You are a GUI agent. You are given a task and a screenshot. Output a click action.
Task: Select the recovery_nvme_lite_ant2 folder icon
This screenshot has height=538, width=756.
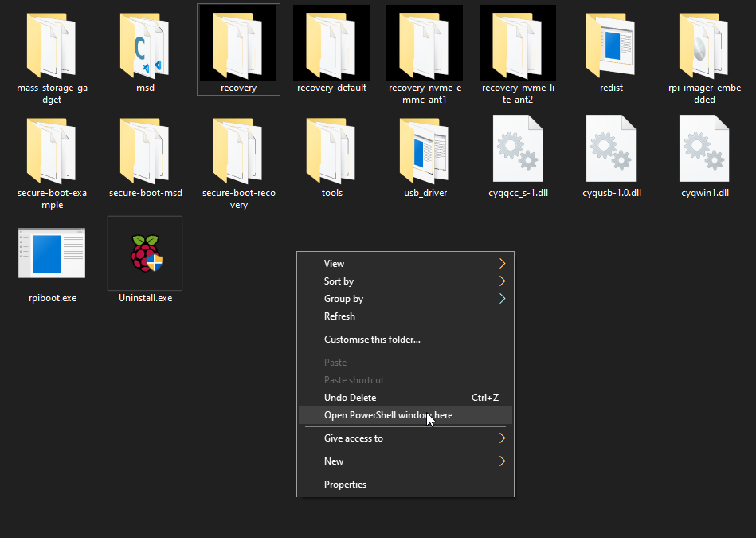tap(517, 45)
